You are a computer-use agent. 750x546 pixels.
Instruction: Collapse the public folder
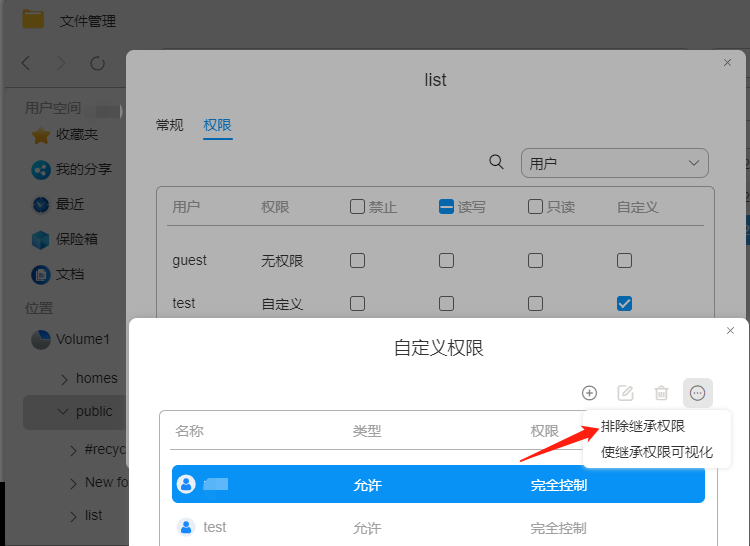point(63,412)
